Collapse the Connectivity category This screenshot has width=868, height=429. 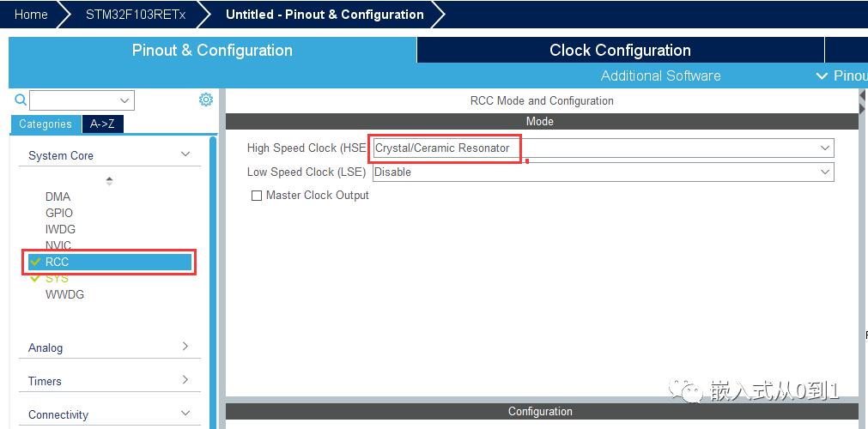tap(185, 414)
